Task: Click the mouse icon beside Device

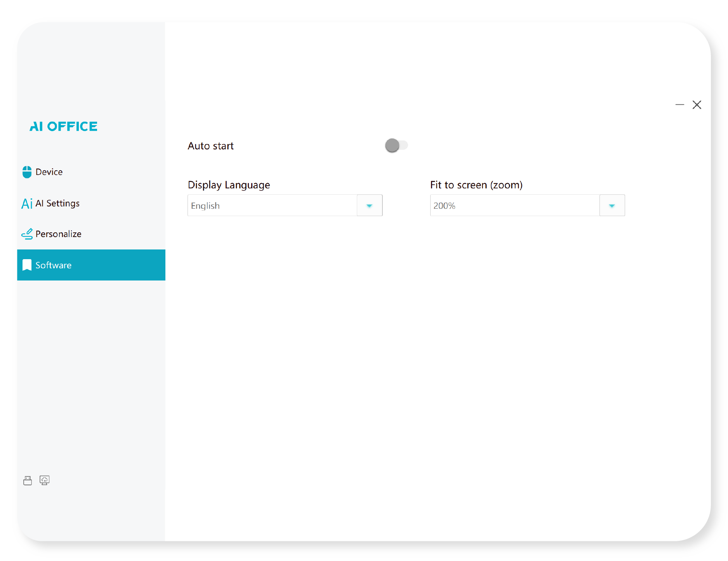Action: tap(27, 172)
